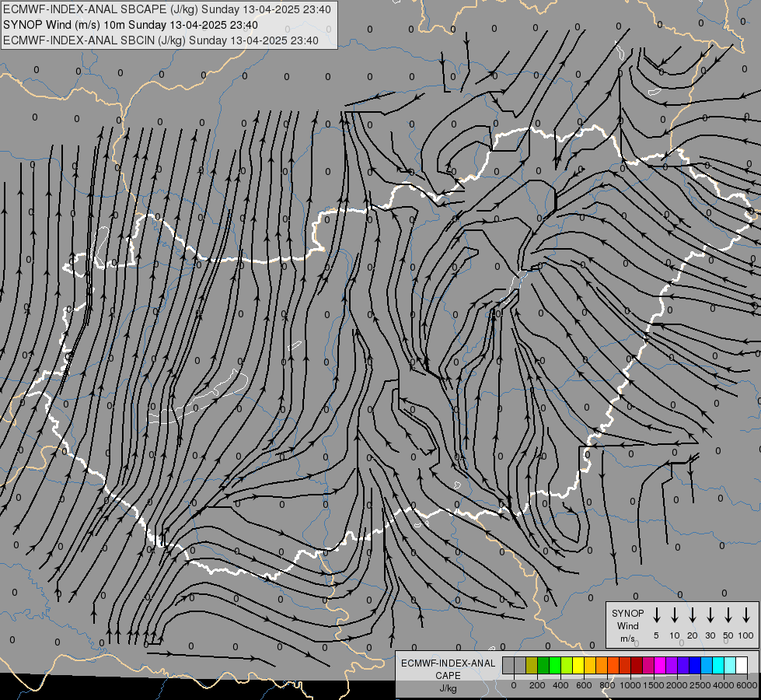Select the orange CAPE swatch before 800
761x700 pixels.
pos(602,665)
